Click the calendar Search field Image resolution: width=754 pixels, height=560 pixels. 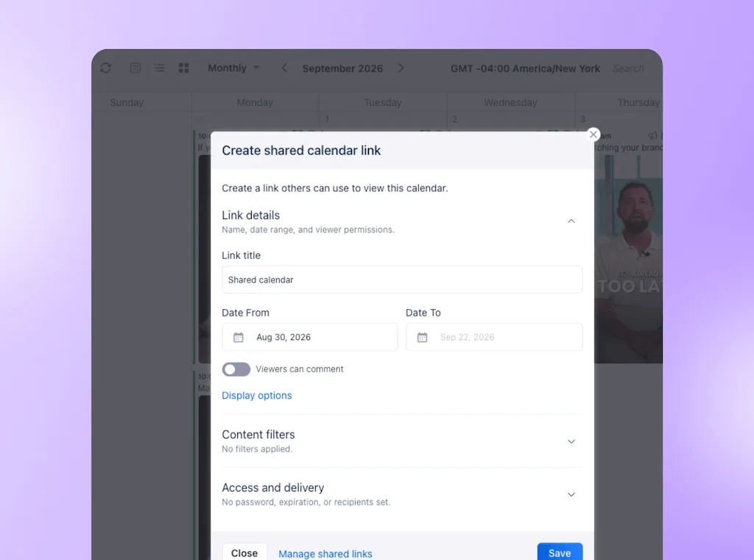[628, 68]
